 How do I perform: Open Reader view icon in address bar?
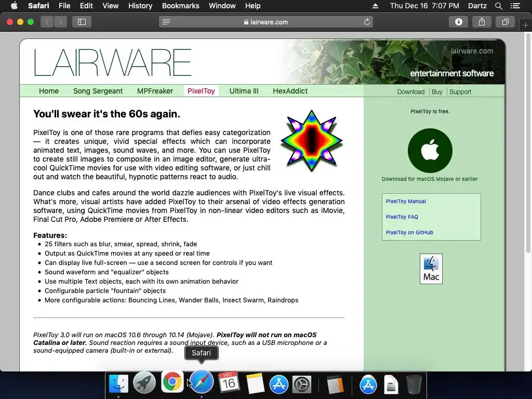coord(166,22)
